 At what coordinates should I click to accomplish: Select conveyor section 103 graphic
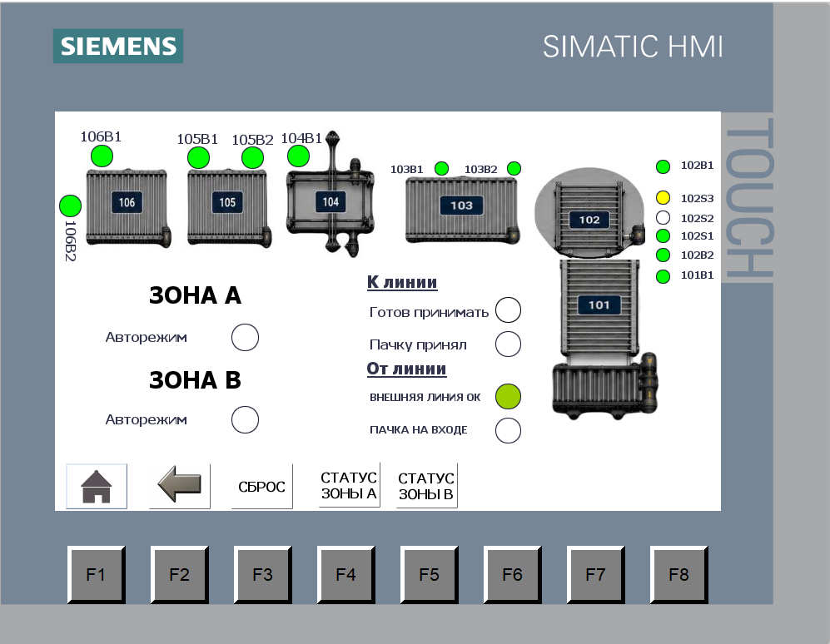click(x=462, y=210)
